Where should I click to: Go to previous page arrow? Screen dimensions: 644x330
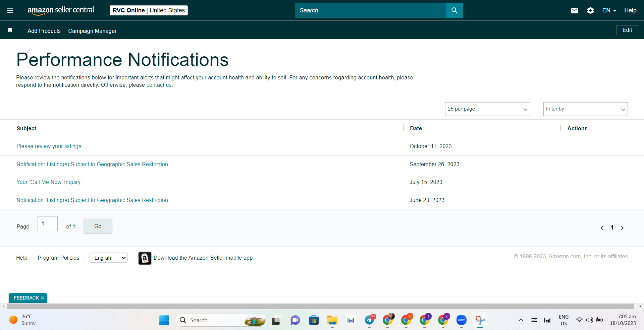[602, 228]
